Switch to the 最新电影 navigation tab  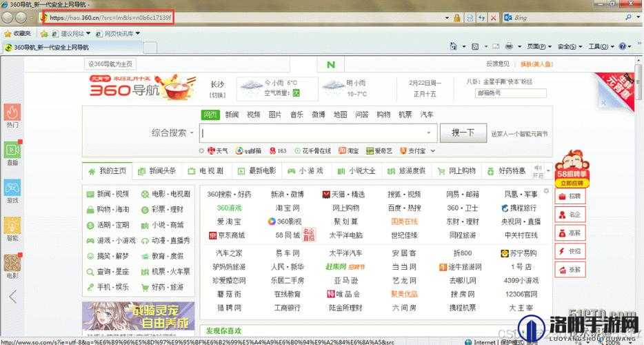[257, 170]
